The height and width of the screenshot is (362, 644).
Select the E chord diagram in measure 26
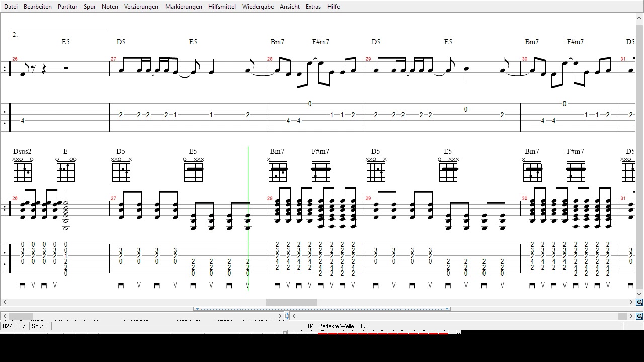66,169
